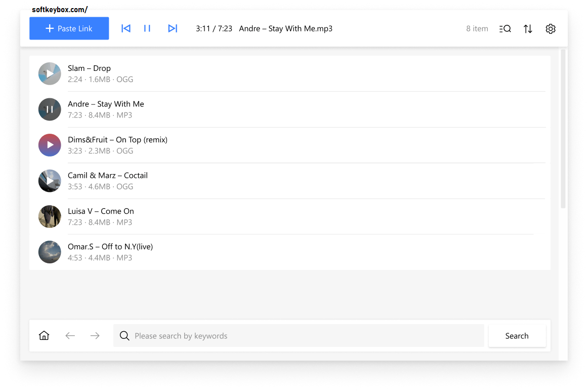Open the settings menu
This screenshot has width=588, height=391.
coord(551,29)
